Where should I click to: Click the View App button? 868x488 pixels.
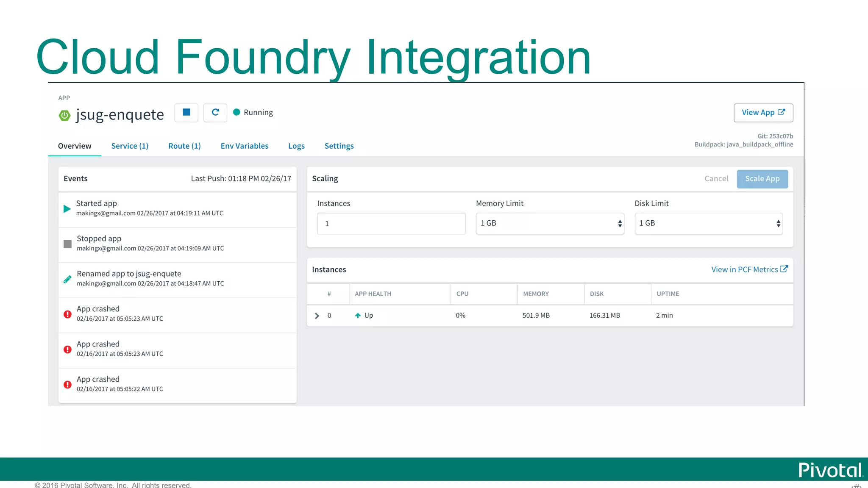pyautogui.click(x=763, y=113)
